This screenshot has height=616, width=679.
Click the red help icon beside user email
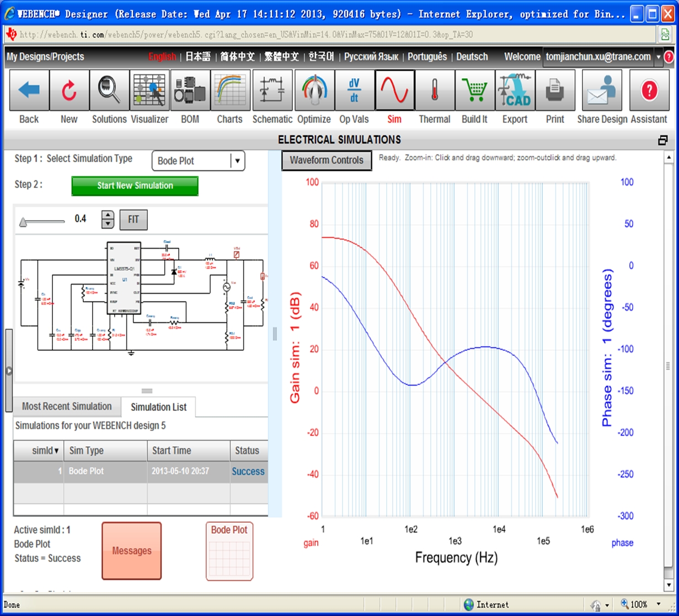[x=669, y=57]
